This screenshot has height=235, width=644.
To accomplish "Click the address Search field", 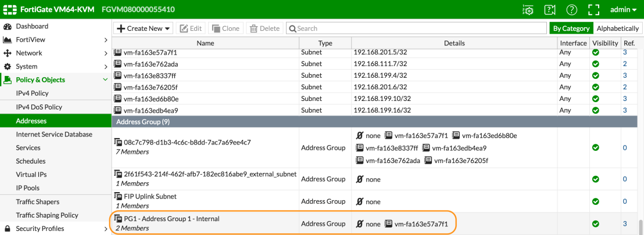I will 417,28.
